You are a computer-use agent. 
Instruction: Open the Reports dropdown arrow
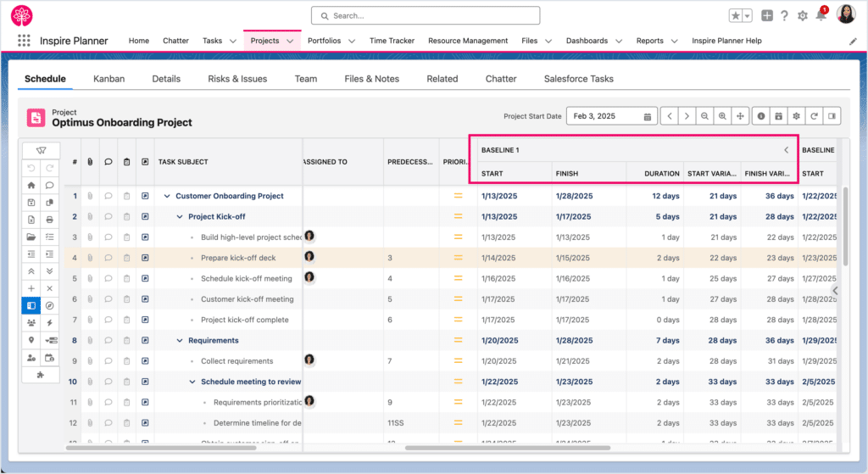tap(674, 41)
